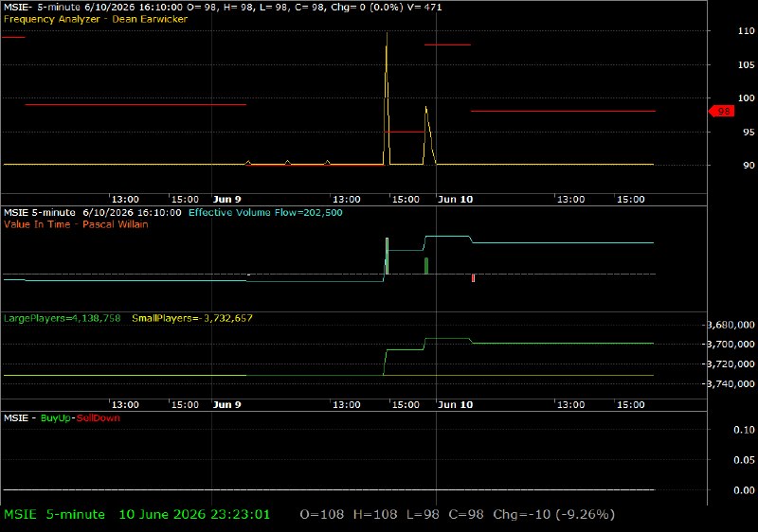
Task: Click the 0.10 axis label in the BuyUp-SellDown pane
Action: (x=744, y=430)
